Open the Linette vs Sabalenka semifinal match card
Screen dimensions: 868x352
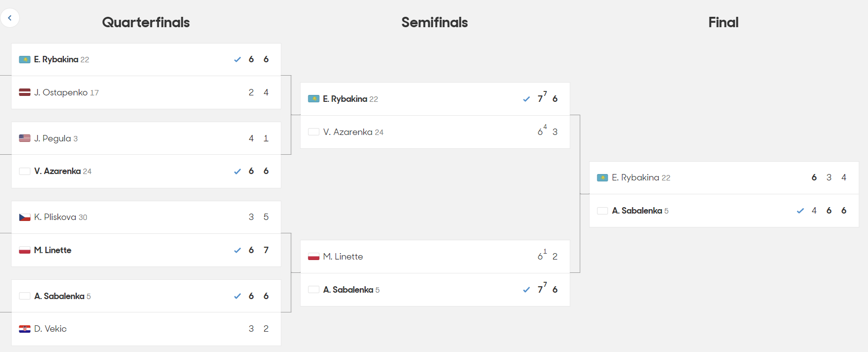point(435,273)
